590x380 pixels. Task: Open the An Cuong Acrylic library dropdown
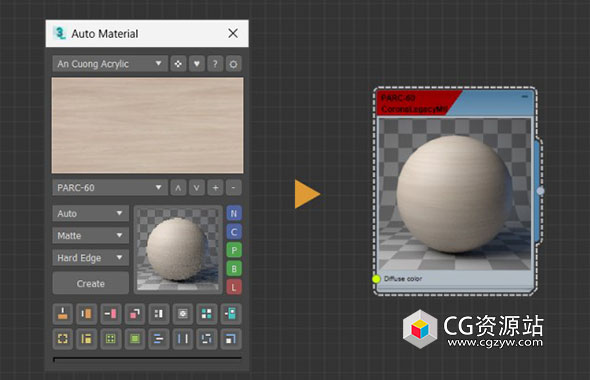pyautogui.click(x=110, y=64)
